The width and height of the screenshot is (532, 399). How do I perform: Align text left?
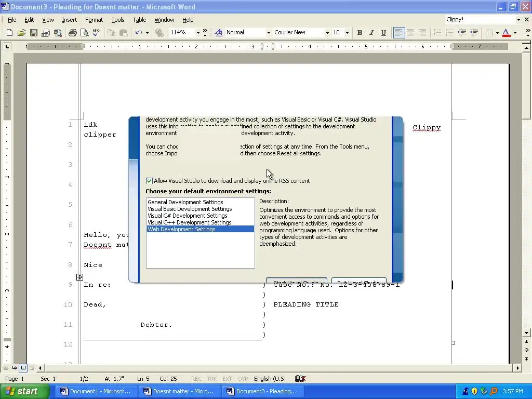click(x=398, y=33)
